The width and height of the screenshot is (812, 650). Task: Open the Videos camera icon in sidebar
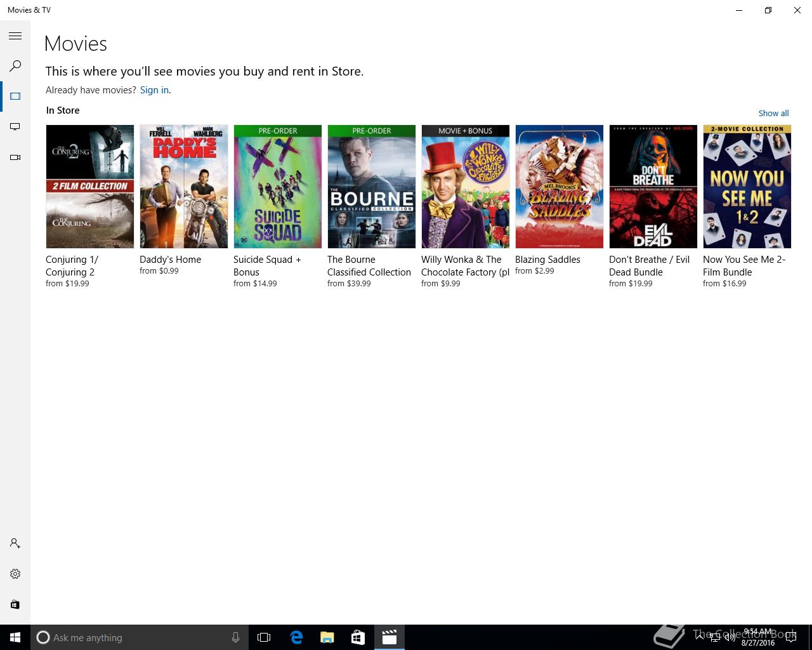(15, 157)
